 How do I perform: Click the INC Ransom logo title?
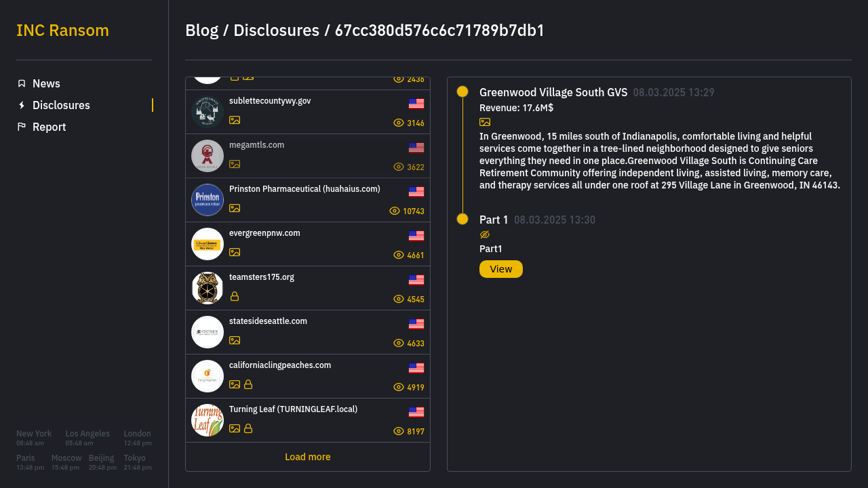point(62,30)
